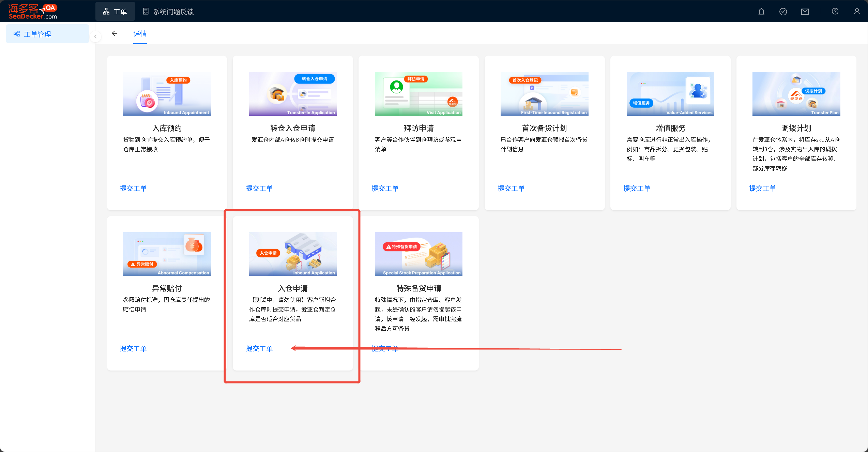
Task: Open the 系统问题反馈 top tab
Action: click(x=168, y=12)
